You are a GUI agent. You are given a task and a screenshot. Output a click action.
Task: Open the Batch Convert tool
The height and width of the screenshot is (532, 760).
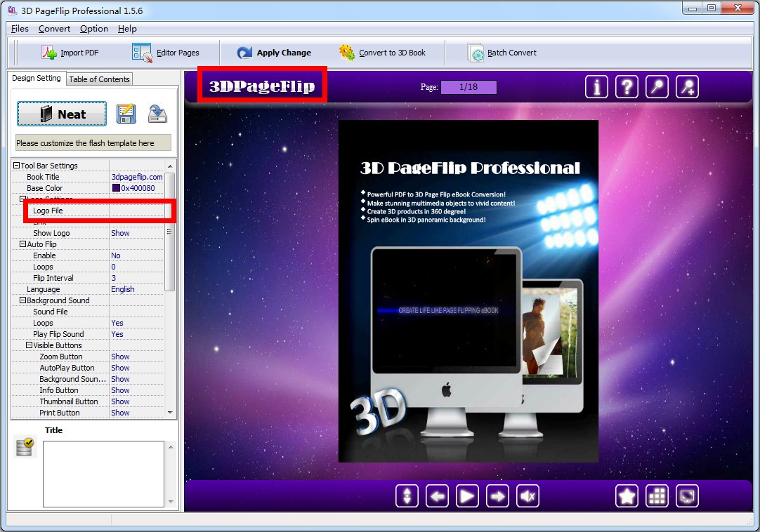click(x=502, y=53)
